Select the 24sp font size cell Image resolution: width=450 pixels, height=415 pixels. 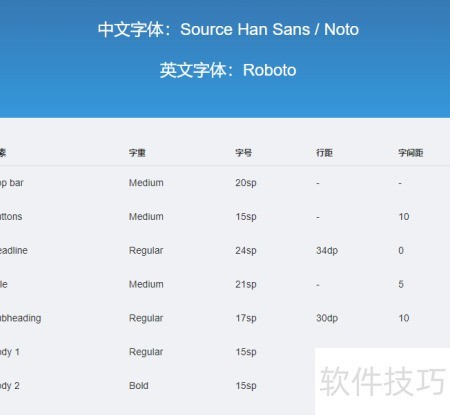tap(246, 251)
